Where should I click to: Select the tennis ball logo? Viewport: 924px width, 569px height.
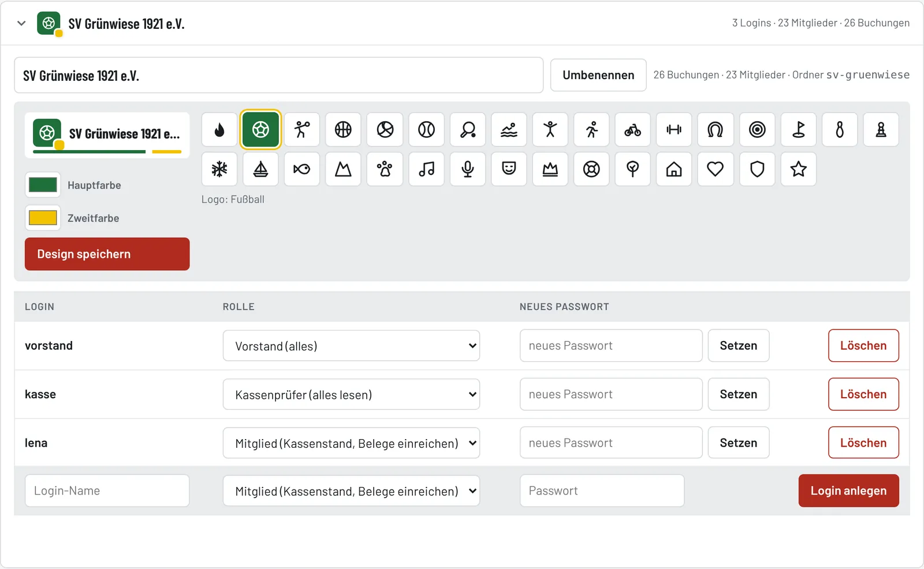point(426,129)
